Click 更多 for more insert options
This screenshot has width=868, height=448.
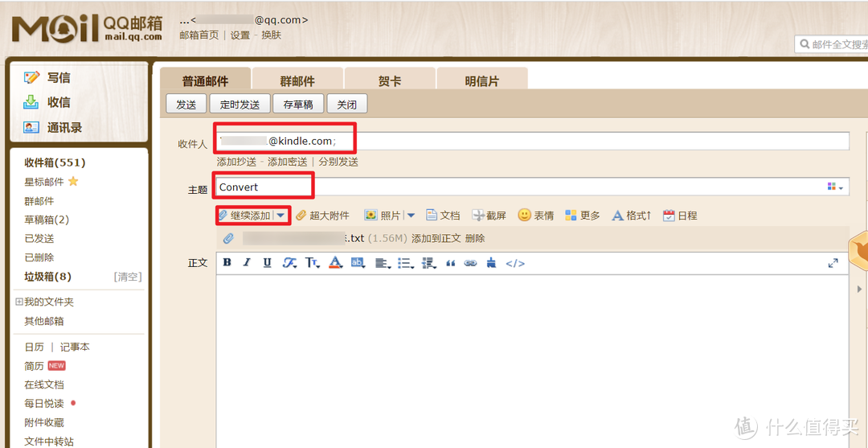point(583,216)
